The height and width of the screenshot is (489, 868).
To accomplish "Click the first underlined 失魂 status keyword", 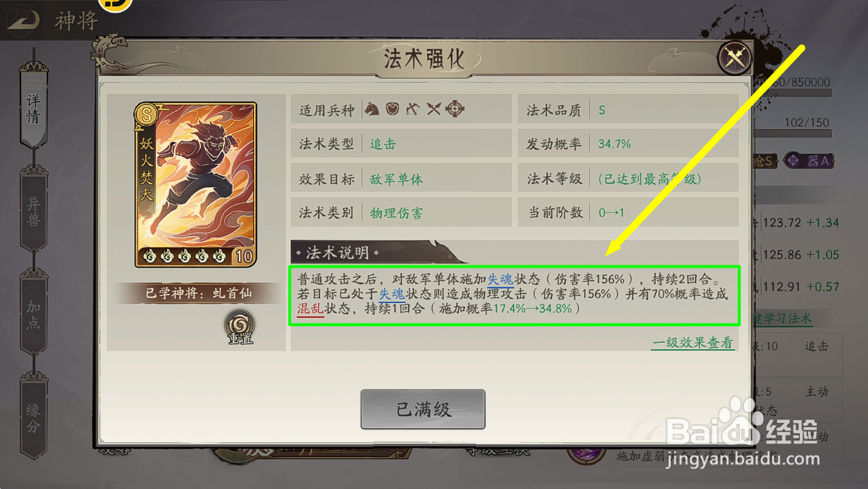I will coord(501,280).
